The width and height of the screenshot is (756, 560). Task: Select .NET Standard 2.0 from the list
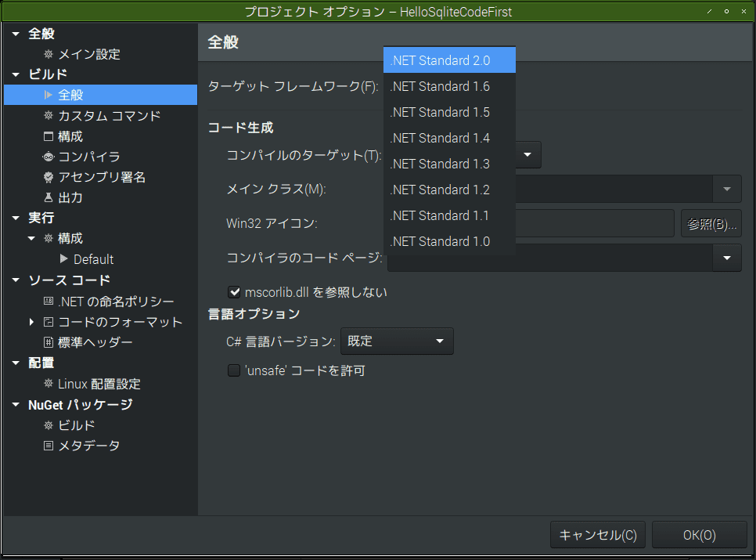point(449,60)
